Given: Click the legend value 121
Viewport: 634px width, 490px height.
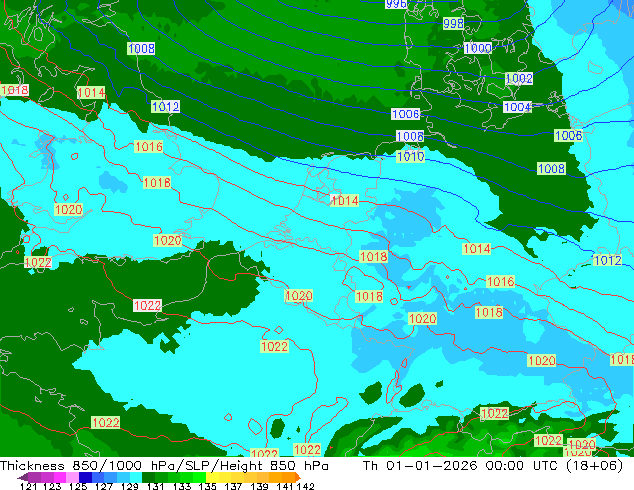Looking at the screenshot, I should tap(29, 486).
